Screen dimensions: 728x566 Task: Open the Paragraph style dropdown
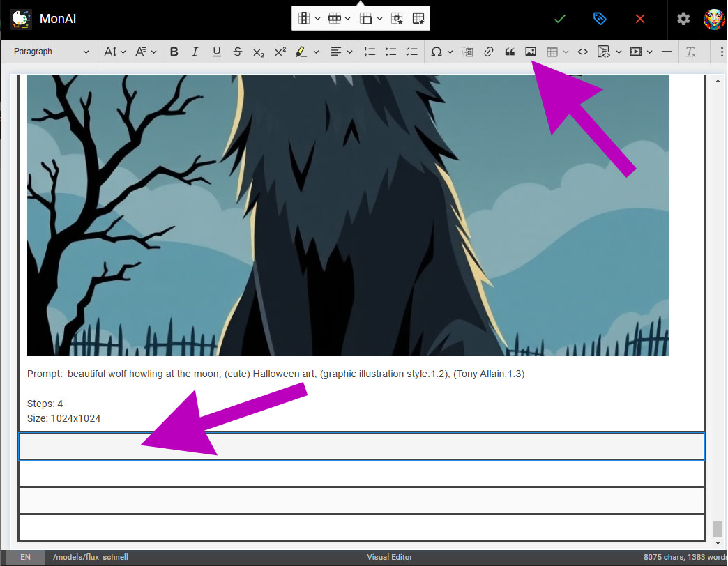click(x=52, y=52)
